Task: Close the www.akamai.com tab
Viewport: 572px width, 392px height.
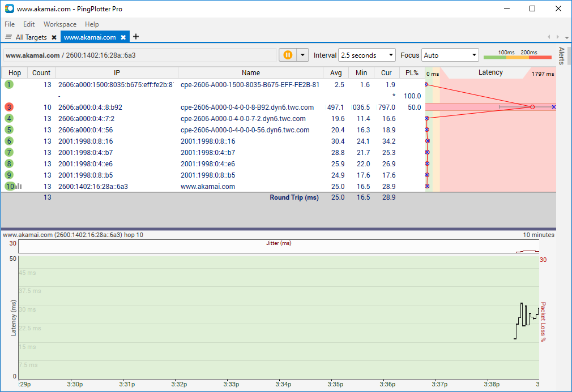Action: point(123,36)
